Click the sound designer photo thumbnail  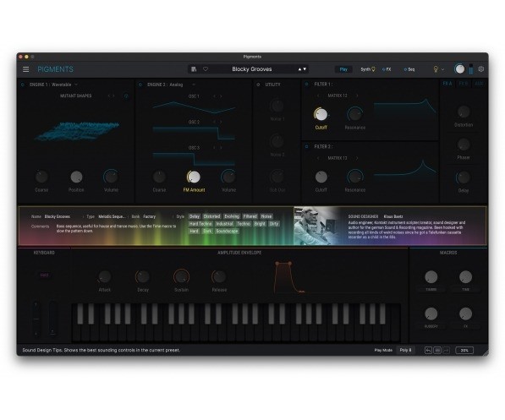(x=318, y=226)
